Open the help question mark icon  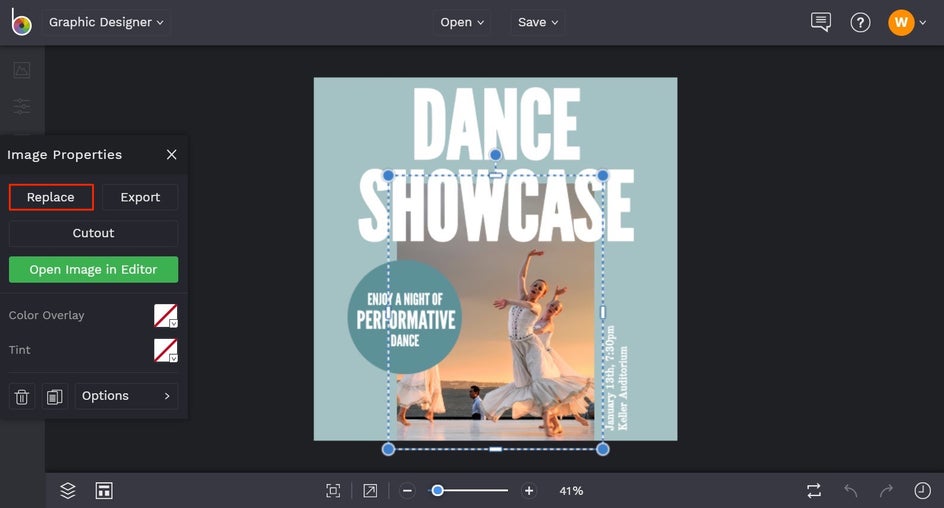[x=860, y=22]
